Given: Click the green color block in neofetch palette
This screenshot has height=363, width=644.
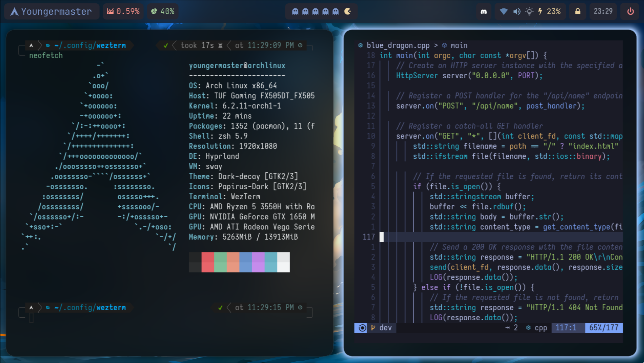Looking at the screenshot, I should (220, 262).
